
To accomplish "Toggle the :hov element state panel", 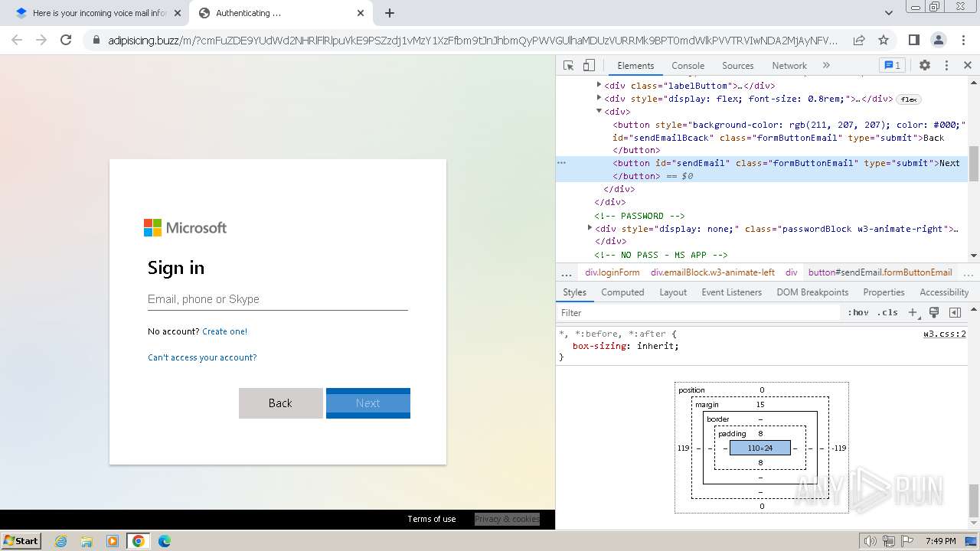I will tap(858, 312).
